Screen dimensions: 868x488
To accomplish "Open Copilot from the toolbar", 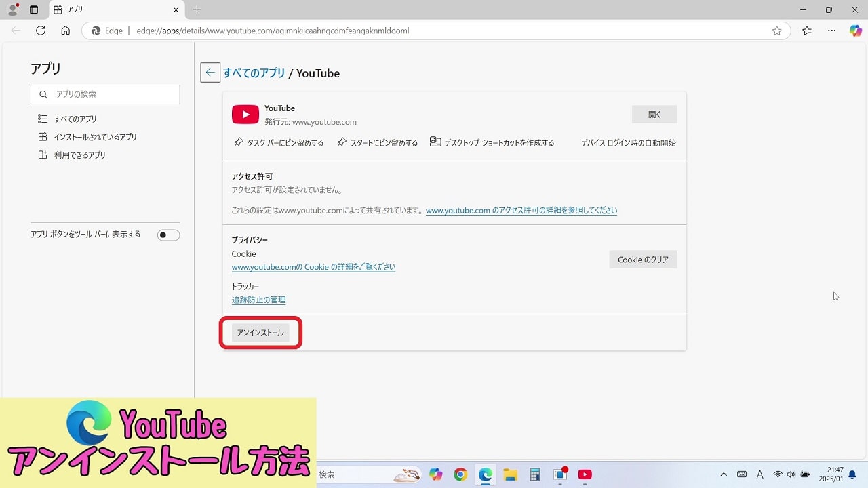I will (x=856, y=30).
